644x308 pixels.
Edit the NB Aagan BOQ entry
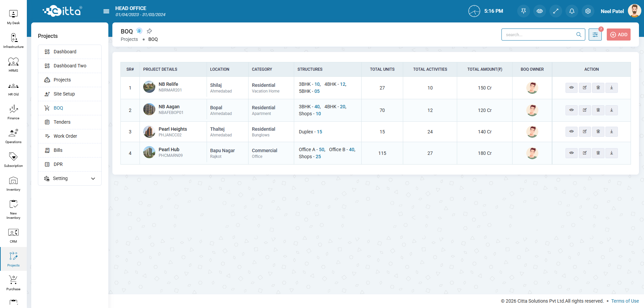point(585,110)
